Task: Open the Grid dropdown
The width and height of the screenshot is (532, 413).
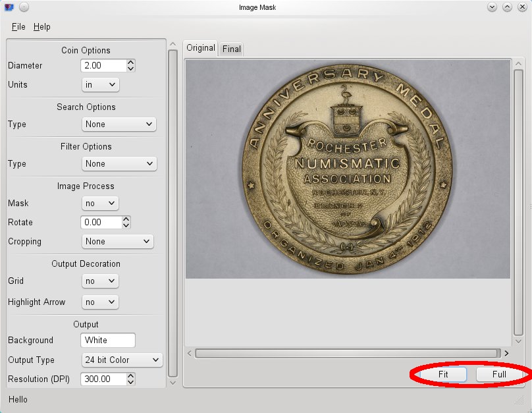Action: 100,281
